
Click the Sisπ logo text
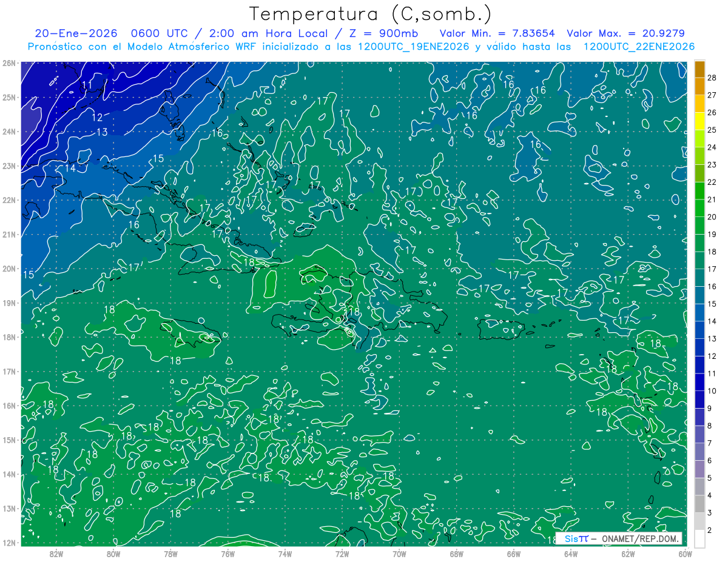click(576, 538)
